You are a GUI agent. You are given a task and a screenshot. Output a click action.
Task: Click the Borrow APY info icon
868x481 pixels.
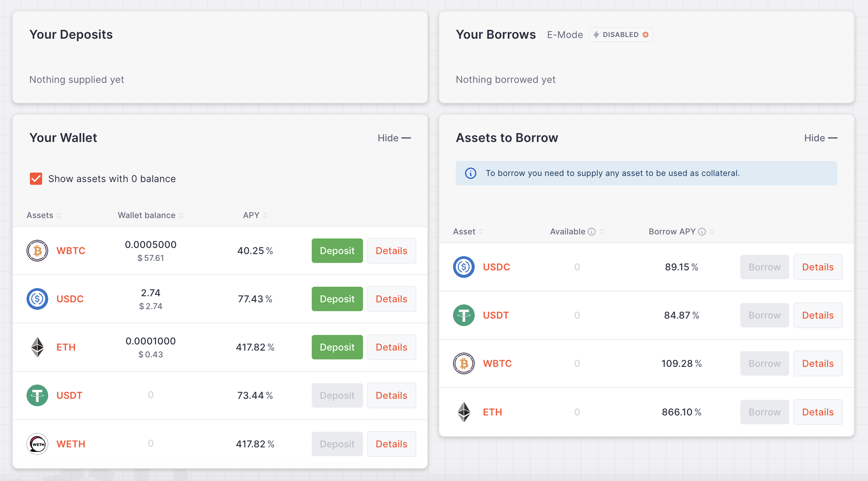[x=702, y=232]
